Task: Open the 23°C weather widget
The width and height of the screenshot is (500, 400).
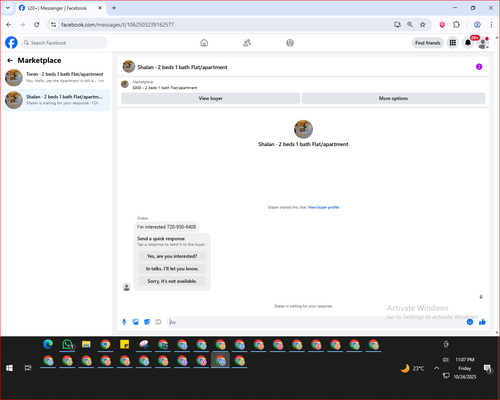Action: point(413,368)
